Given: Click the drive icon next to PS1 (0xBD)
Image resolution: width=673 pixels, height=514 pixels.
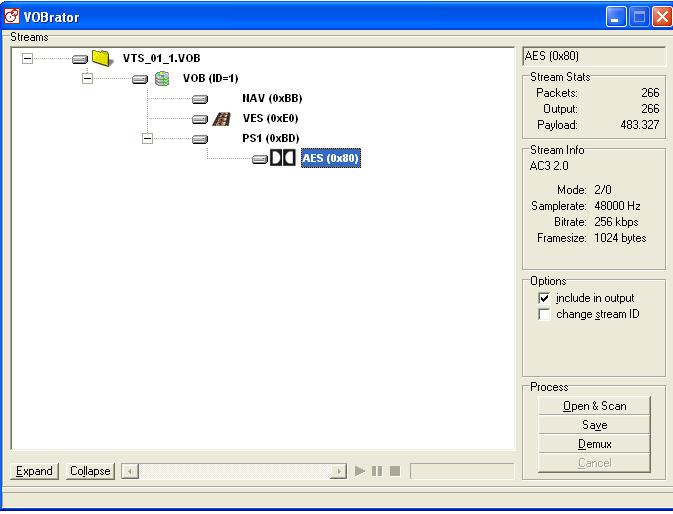Looking at the screenshot, I should pyautogui.click(x=200, y=139).
